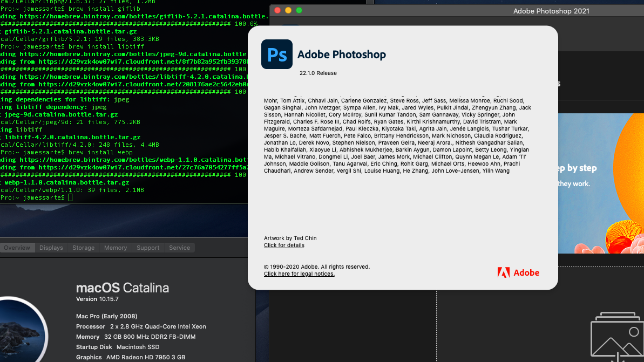The width and height of the screenshot is (644, 362).
Task: Open the Storage tab in About This Mac
Action: [83, 248]
